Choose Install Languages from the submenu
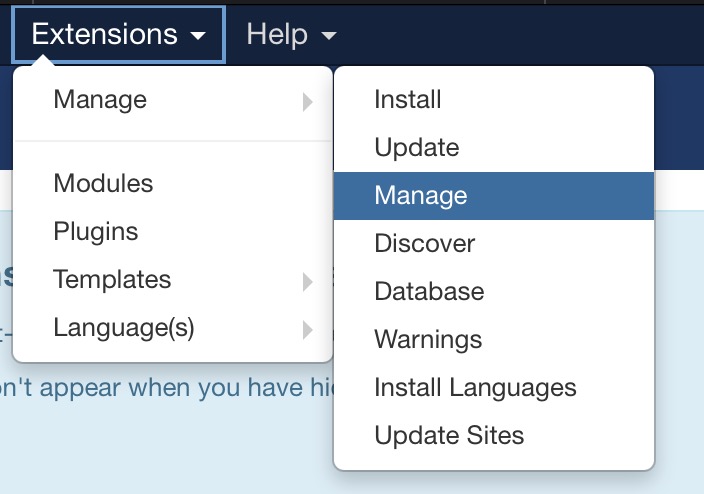Screen dimensions: 704x494 pos(475,388)
